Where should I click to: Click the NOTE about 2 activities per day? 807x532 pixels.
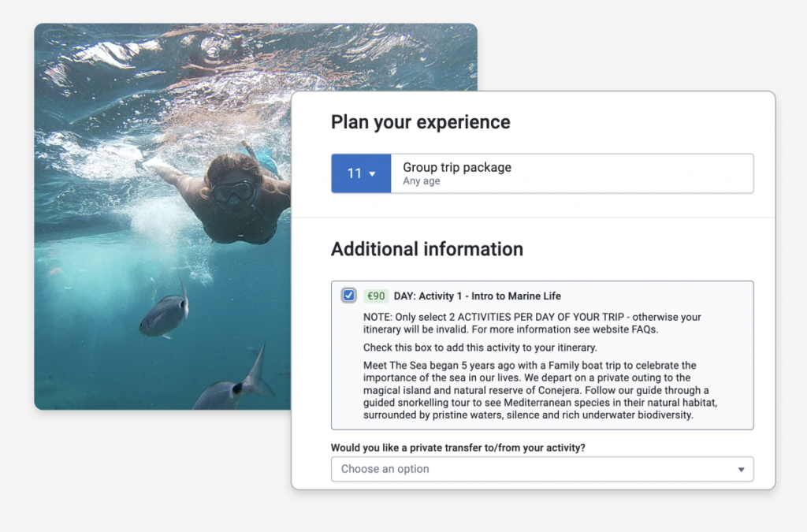click(x=532, y=323)
